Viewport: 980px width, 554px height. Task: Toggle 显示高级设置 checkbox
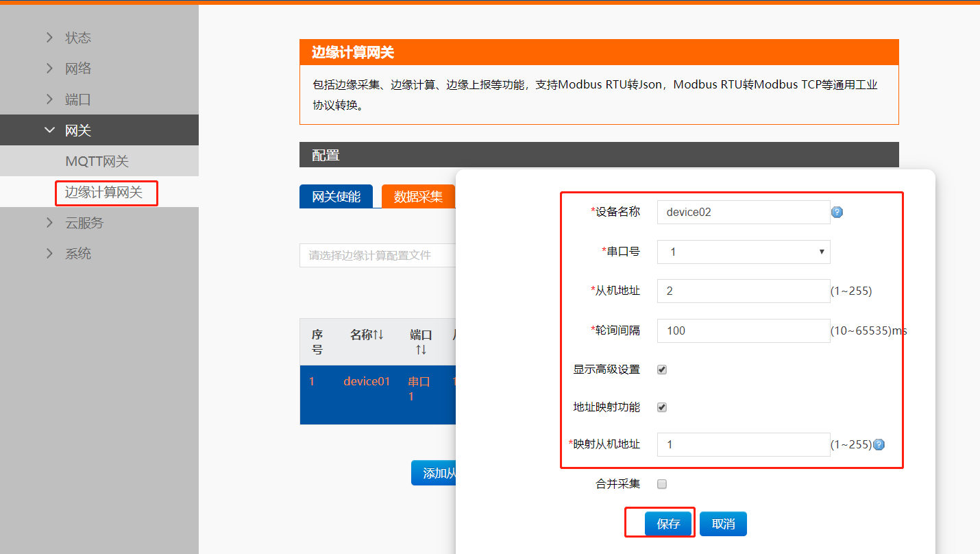662,370
